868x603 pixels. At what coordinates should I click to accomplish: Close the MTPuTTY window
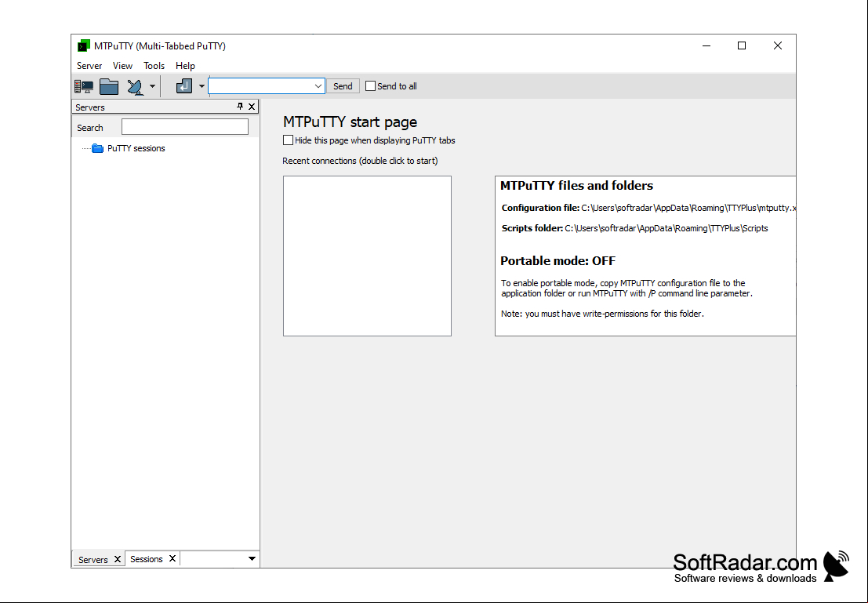click(778, 46)
